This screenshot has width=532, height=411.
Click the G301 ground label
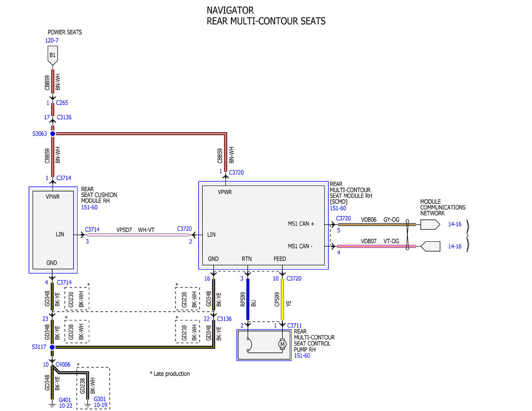101,399
